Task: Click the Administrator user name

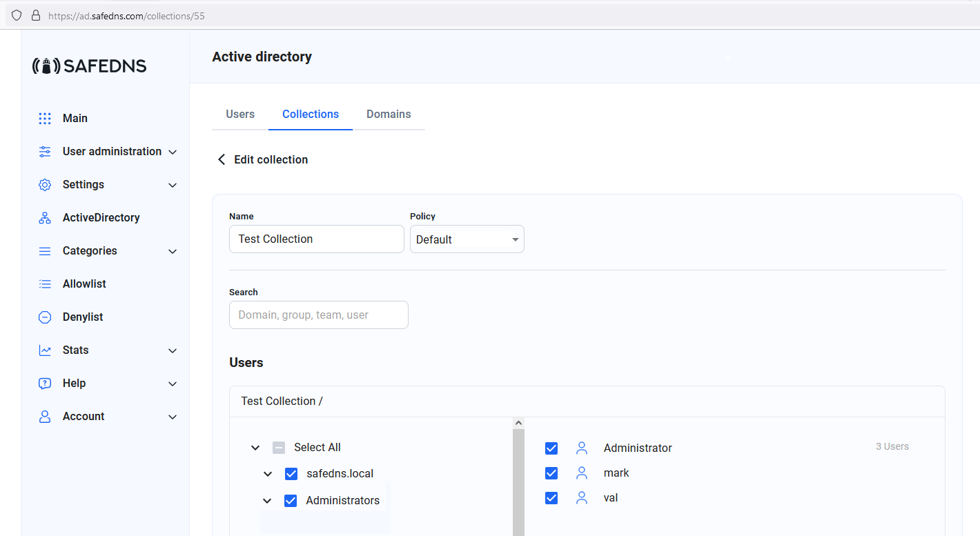Action: (638, 448)
